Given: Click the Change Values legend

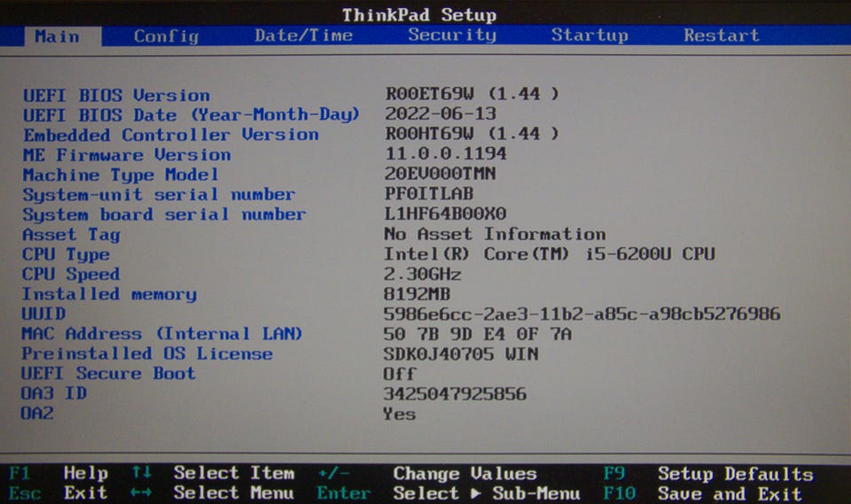Looking at the screenshot, I should (x=465, y=474).
